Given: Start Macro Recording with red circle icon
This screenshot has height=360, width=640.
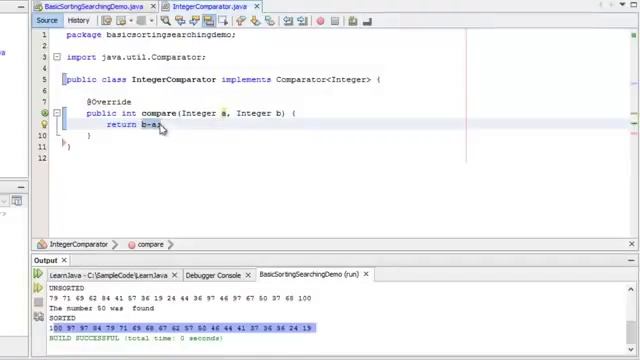Looking at the screenshot, I should point(320,21).
